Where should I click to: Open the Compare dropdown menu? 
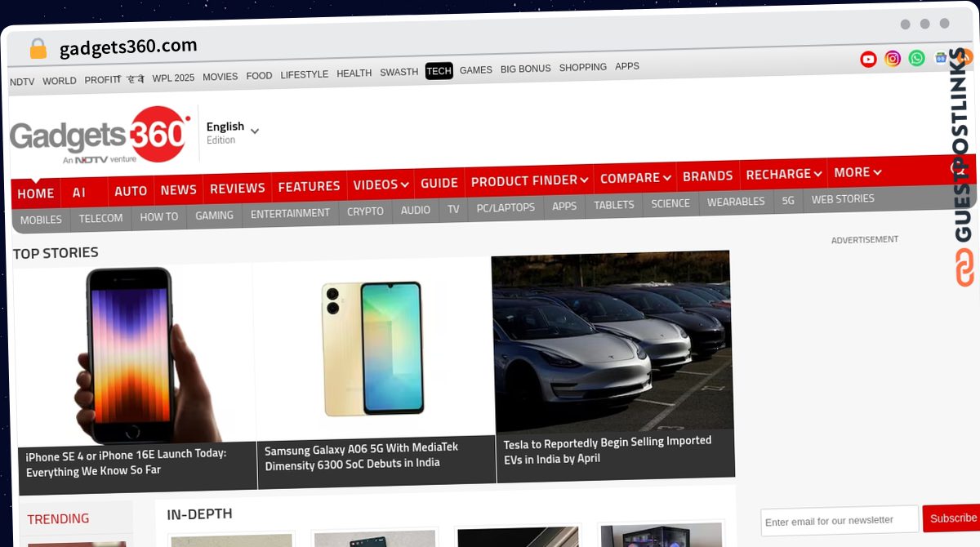(x=635, y=178)
